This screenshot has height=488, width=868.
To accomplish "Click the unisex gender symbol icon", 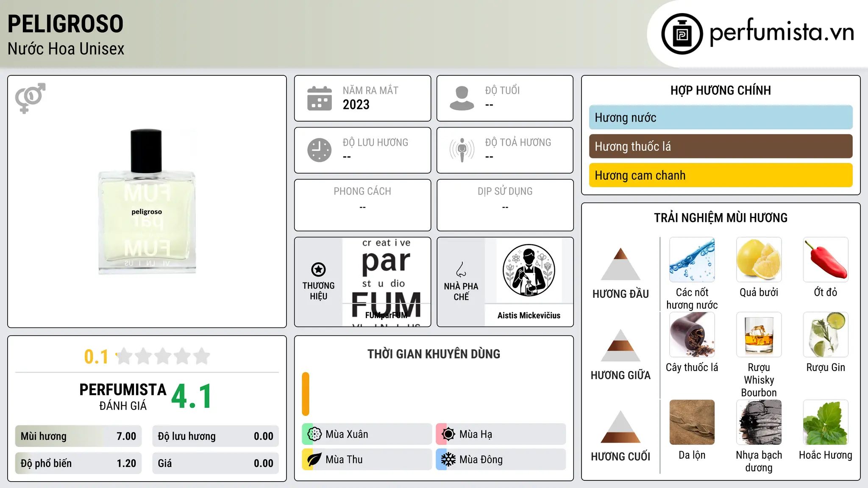I will tap(30, 98).
